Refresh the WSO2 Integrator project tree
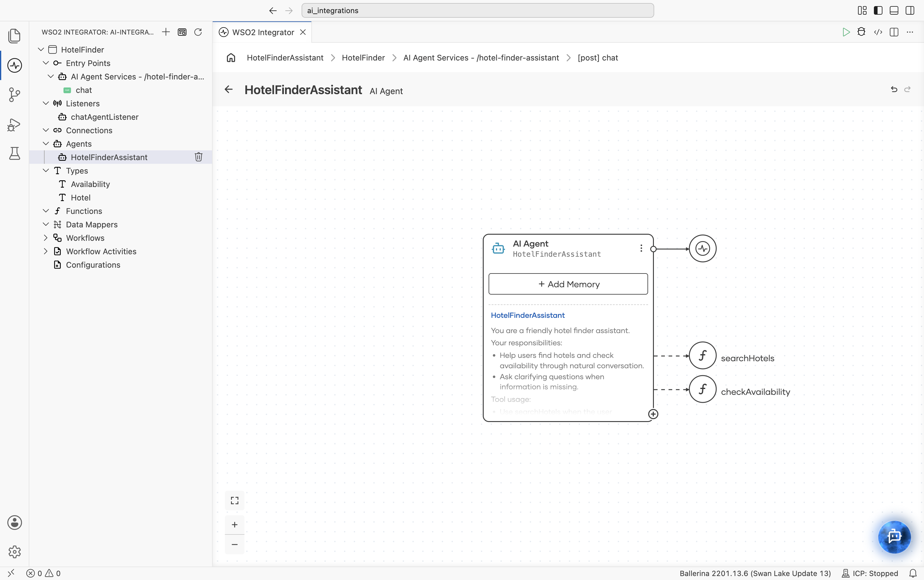The height and width of the screenshot is (580, 924). (198, 32)
